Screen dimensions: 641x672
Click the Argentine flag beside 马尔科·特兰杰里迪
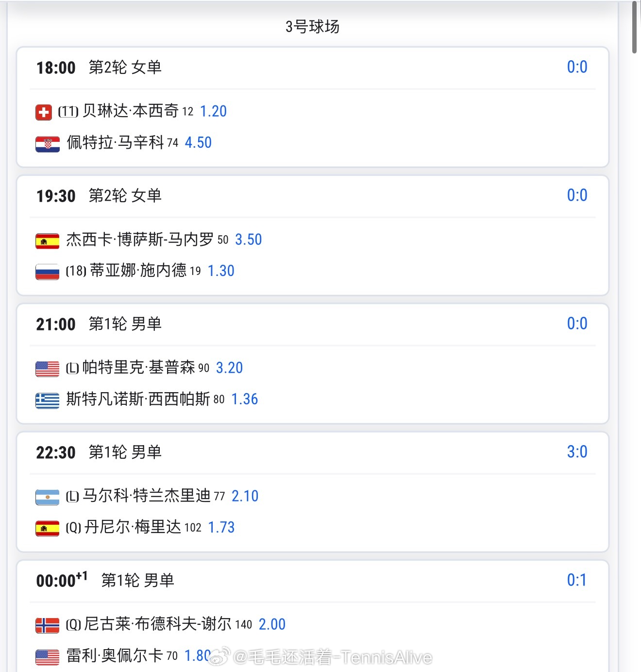(x=47, y=497)
